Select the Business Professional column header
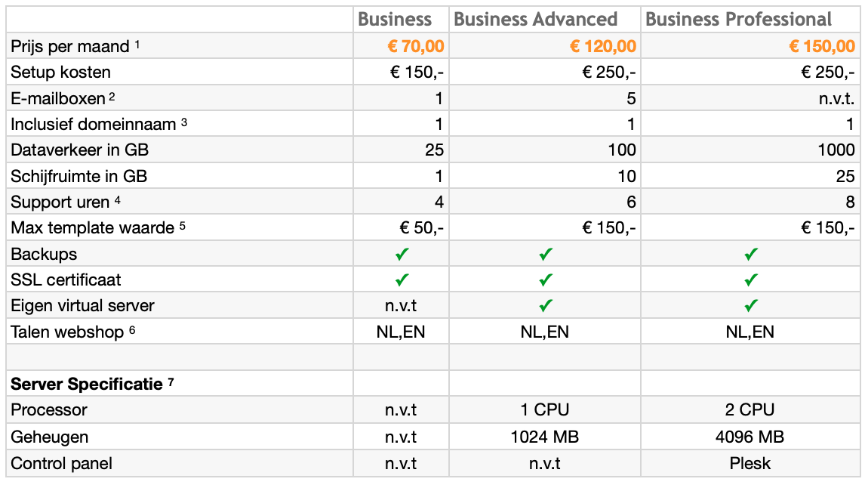Viewport: 868px width, 485px height. (x=739, y=20)
